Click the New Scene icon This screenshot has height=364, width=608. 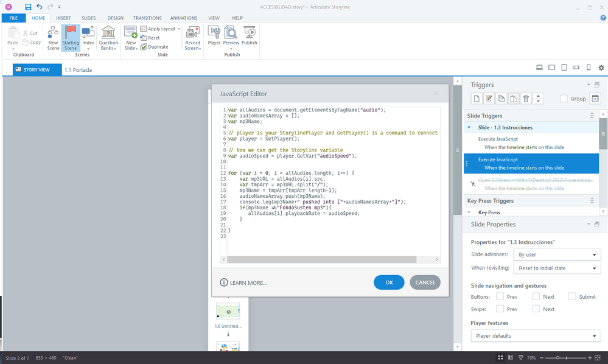click(x=53, y=38)
